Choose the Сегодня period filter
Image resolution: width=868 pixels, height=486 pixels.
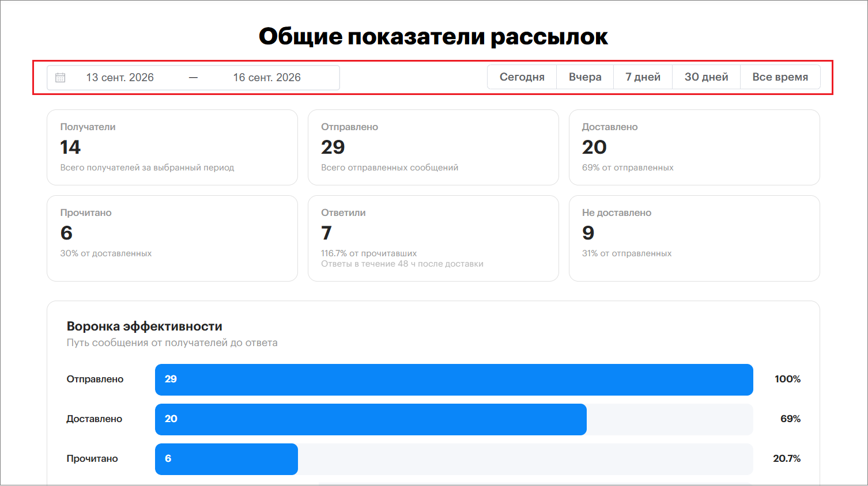[x=522, y=77]
